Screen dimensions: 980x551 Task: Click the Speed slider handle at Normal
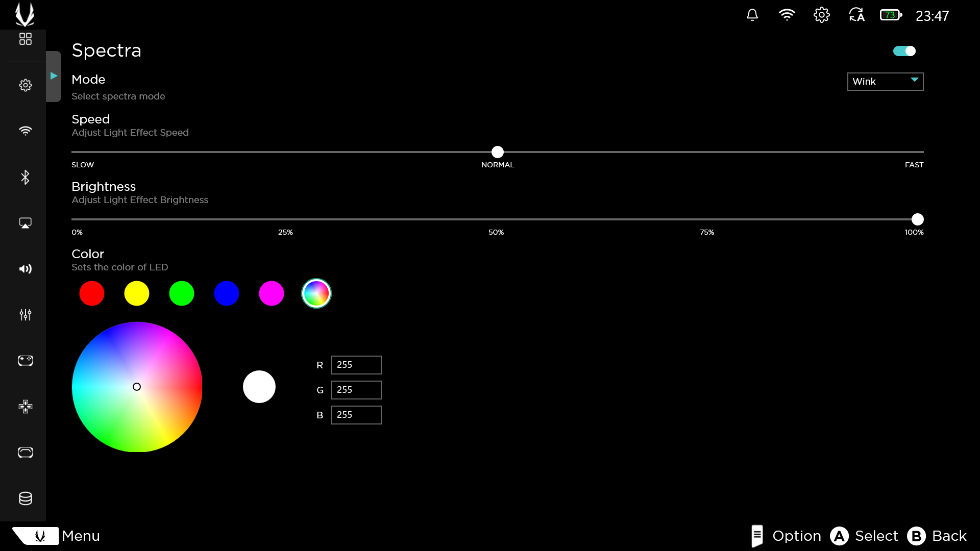click(x=498, y=152)
